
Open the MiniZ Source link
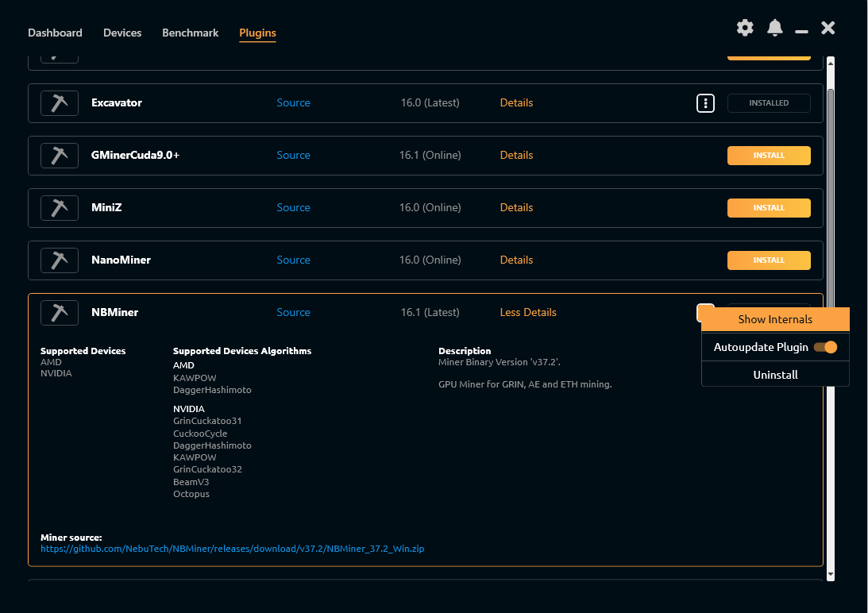click(293, 207)
